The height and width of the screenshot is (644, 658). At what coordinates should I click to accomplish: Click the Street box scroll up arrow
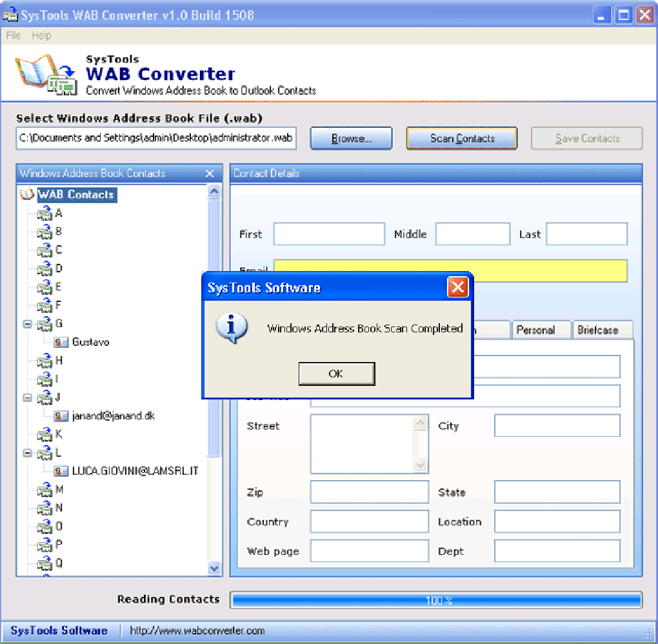(420, 423)
